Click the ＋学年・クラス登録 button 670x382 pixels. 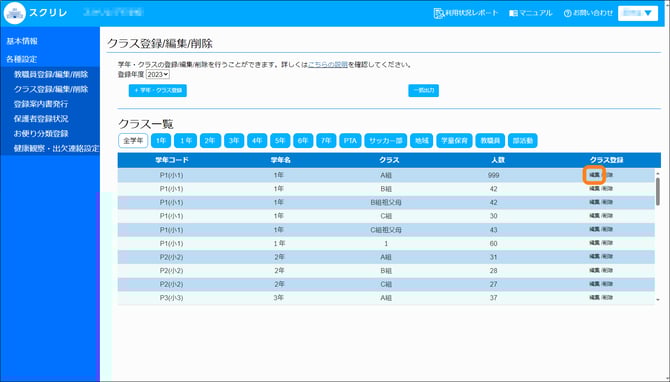coord(158,90)
